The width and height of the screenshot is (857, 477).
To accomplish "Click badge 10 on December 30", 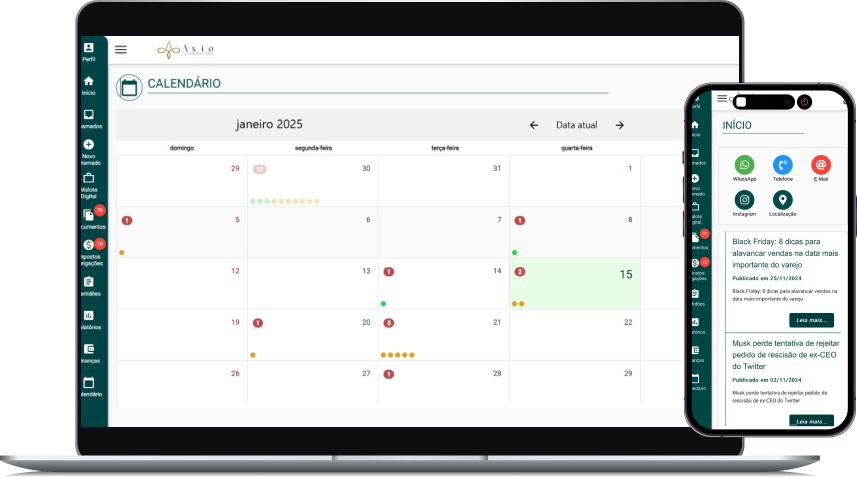I will point(260,169).
